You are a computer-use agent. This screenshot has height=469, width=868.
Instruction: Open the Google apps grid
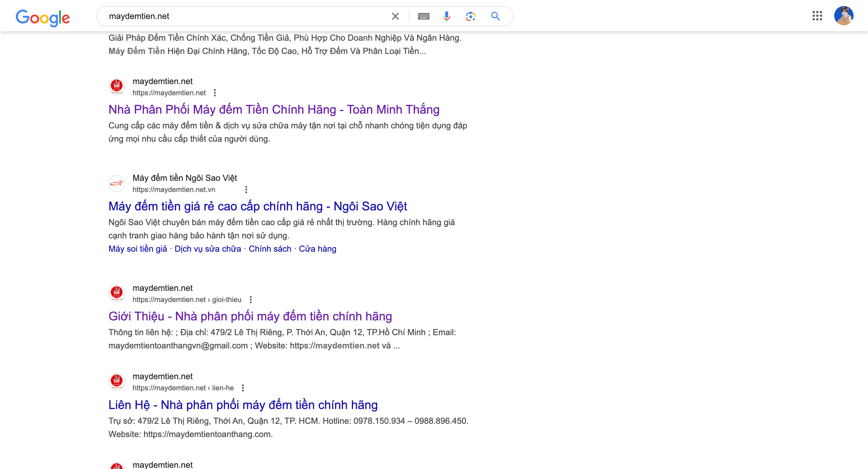click(x=817, y=16)
